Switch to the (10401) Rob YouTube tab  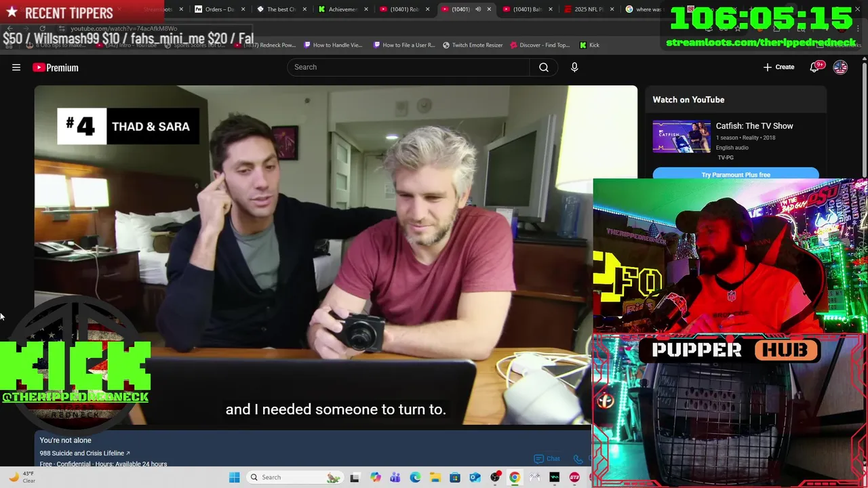click(x=404, y=9)
